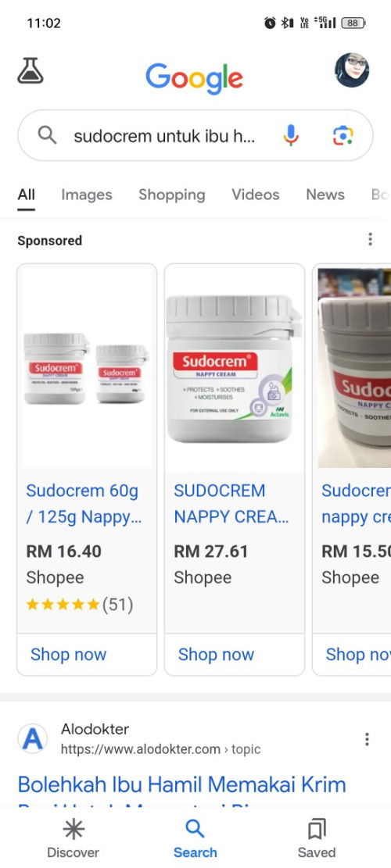Tap the SUDOCREM NAPPY CREAM product image

click(x=235, y=368)
